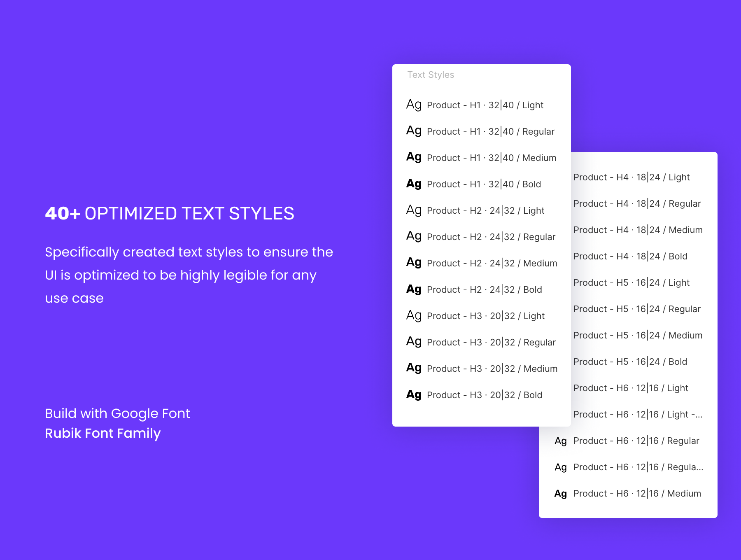Choose the Product - H4 18|24 Bold style
741x560 pixels.
(x=630, y=256)
